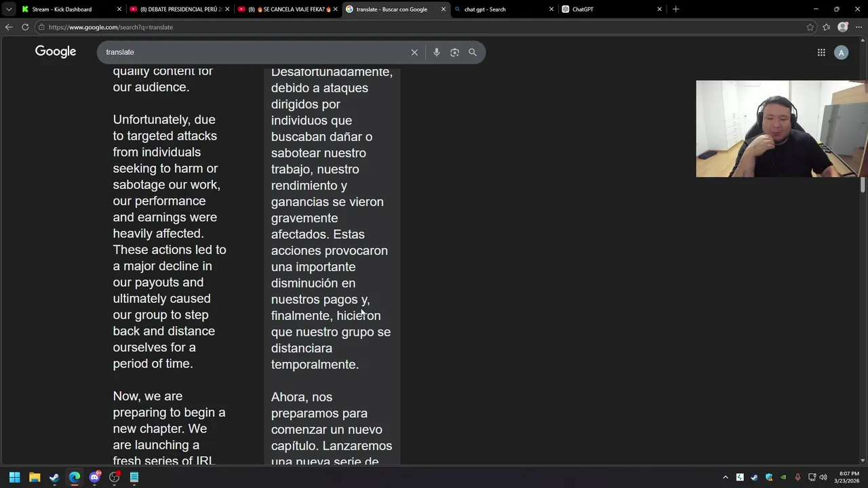Click the page vertical scrollbar thumb

click(863, 184)
